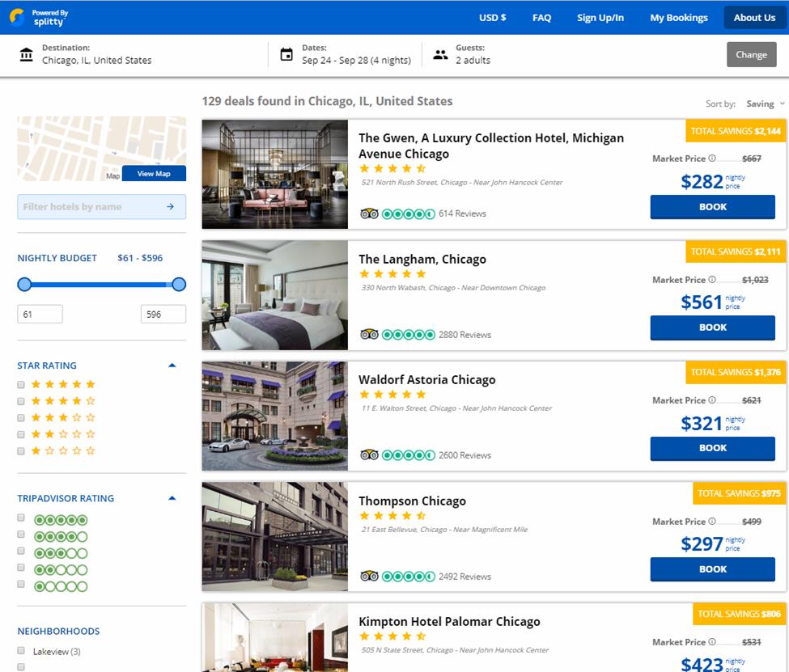Screen dimensions: 789x672
Task: Go to My Bookings
Action: (679, 18)
